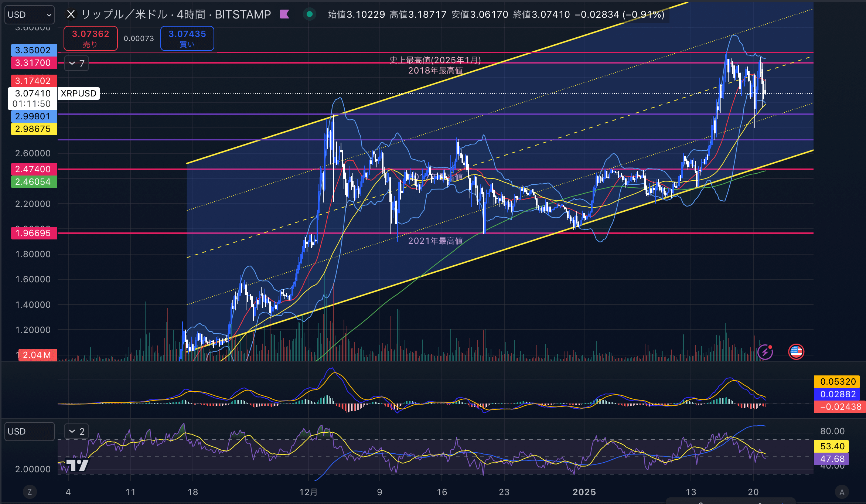Expand the 2 indicators chevron in RSI pane

(76, 431)
